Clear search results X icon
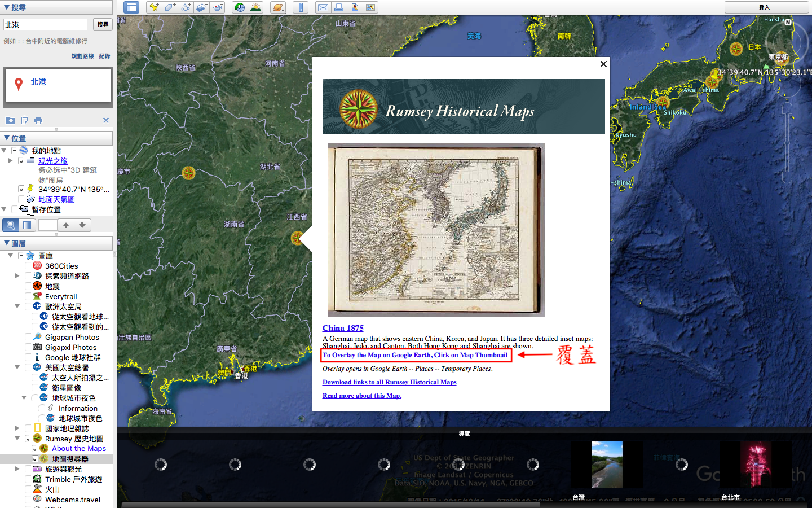 click(106, 120)
